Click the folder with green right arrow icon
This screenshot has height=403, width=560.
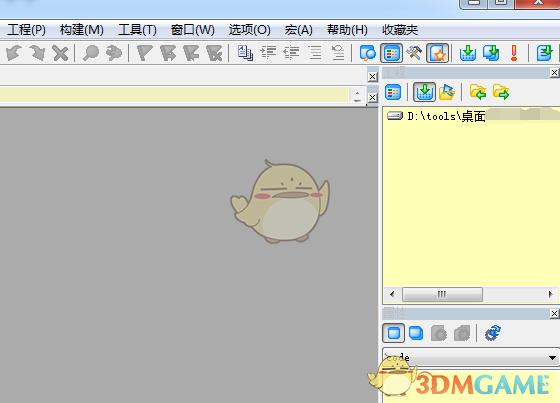tap(501, 92)
